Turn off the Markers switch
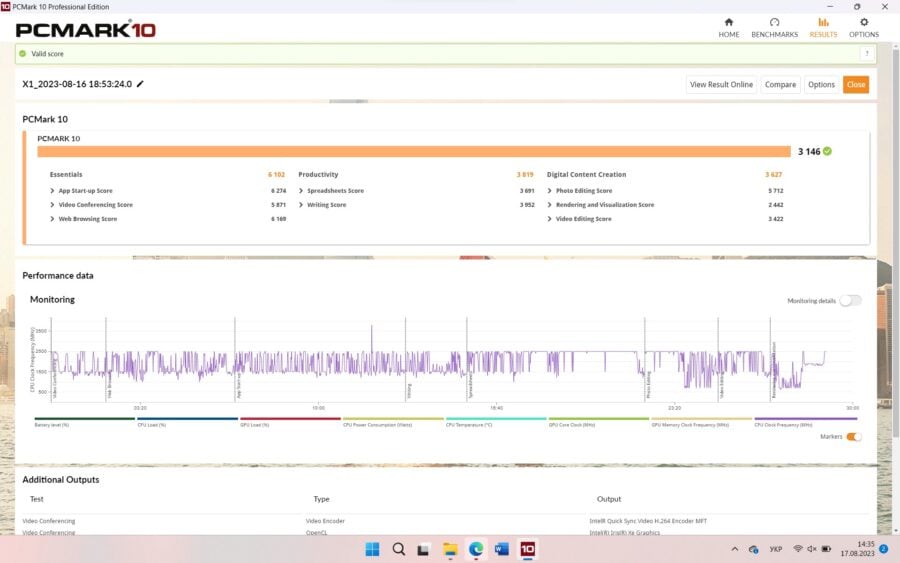This screenshot has height=563, width=900. coord(854,437)
